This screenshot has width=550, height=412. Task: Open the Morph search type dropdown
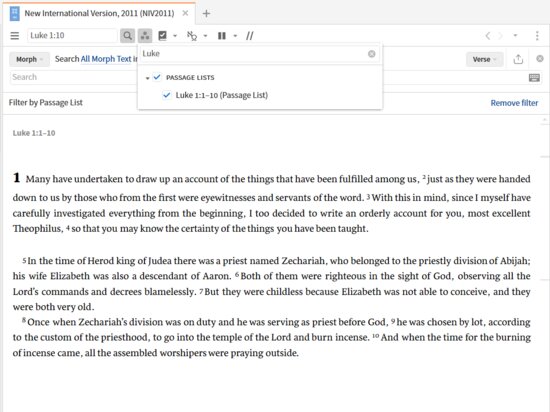29,59
